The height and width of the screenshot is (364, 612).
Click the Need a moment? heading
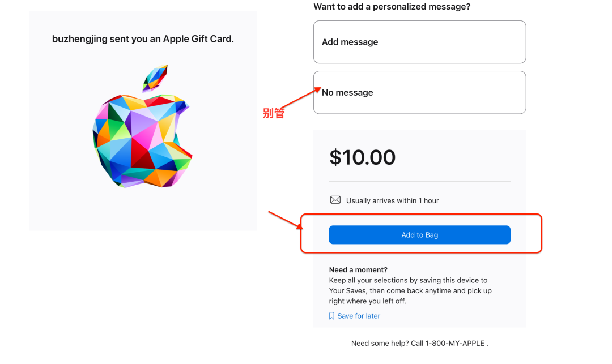358,270
